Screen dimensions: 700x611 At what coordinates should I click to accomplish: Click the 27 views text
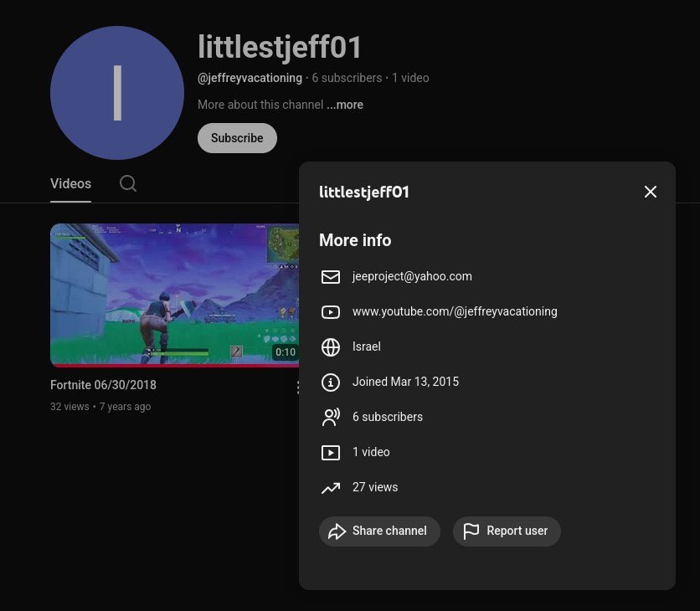375,487
